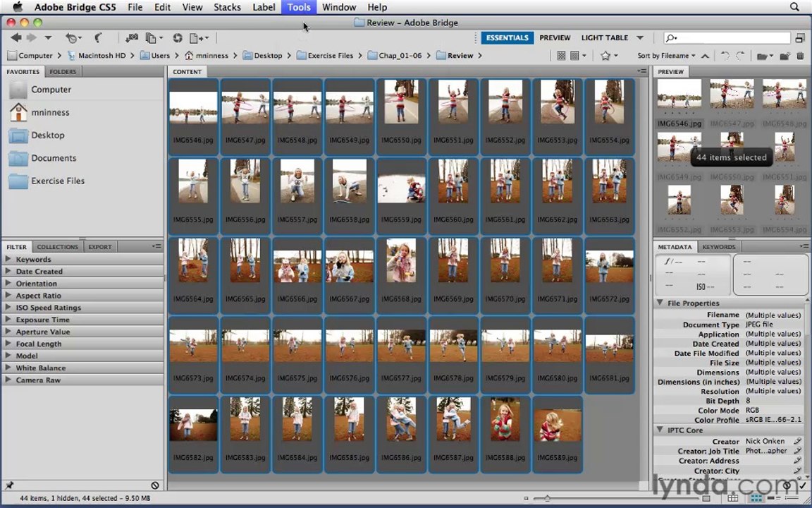Open the Tools menu
The image size is (812, 508).
[299, 7]
